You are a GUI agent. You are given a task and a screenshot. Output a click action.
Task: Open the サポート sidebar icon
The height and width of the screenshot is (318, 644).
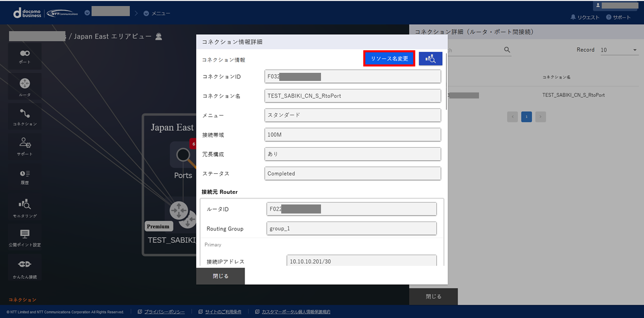25,147
